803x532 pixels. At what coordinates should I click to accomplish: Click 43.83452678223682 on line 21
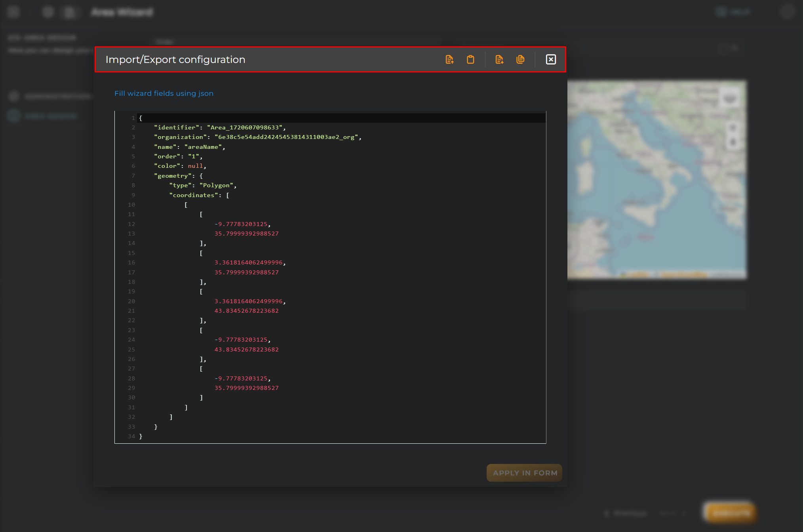(x=247, y=311)
